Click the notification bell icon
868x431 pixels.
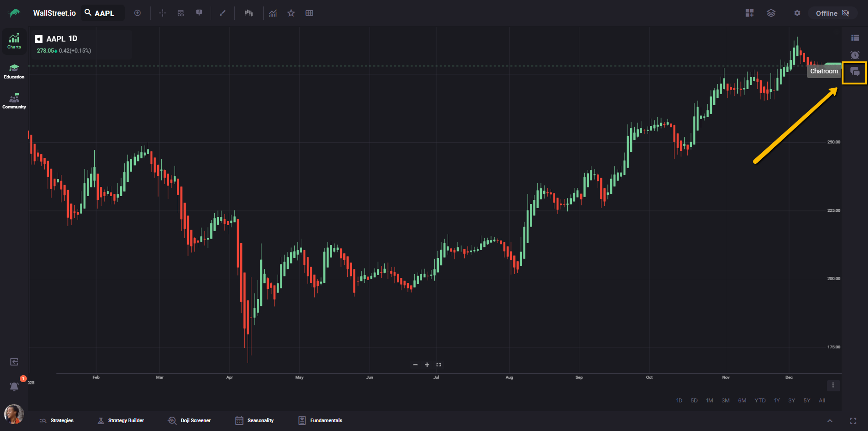[14, 386]
